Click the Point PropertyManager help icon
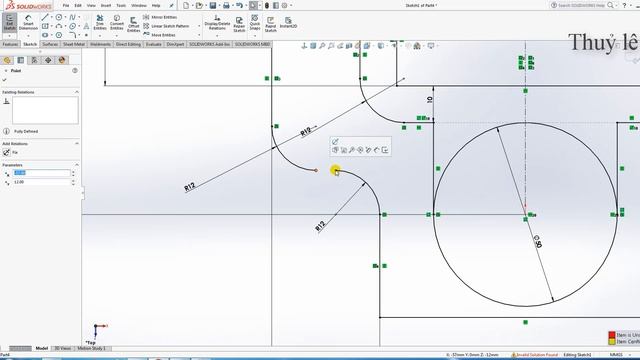The image size is (640, 360). tap(75, 71)
